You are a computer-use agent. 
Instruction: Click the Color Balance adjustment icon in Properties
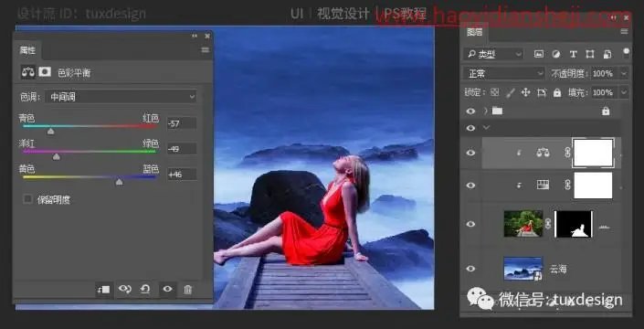click(x=28, y=72)
